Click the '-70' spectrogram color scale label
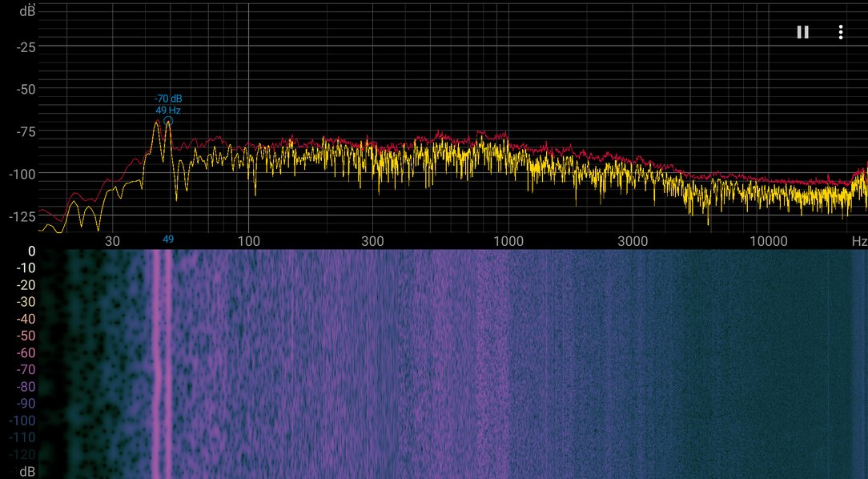 point(26,369)
